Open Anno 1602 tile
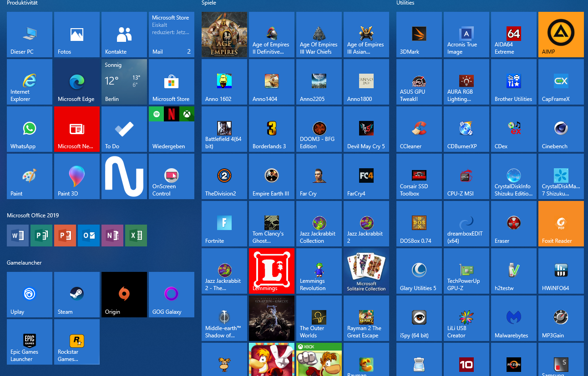The width and height of the screenshot is (588, 376). click(x=224, y=82)
